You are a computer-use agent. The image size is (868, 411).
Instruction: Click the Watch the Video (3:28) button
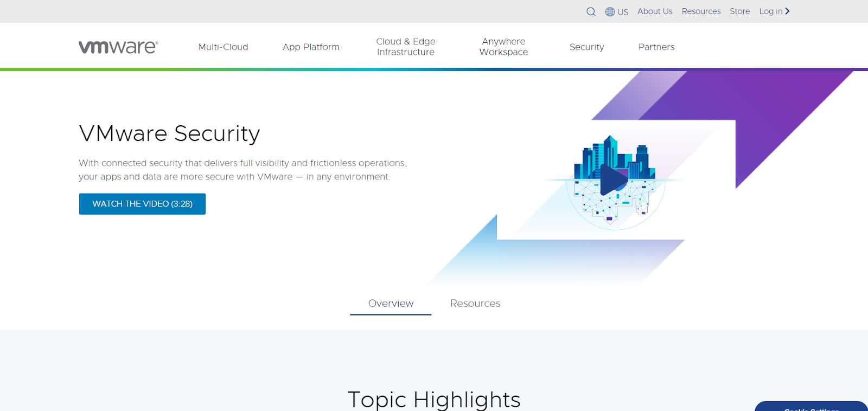tap(142, 204)
